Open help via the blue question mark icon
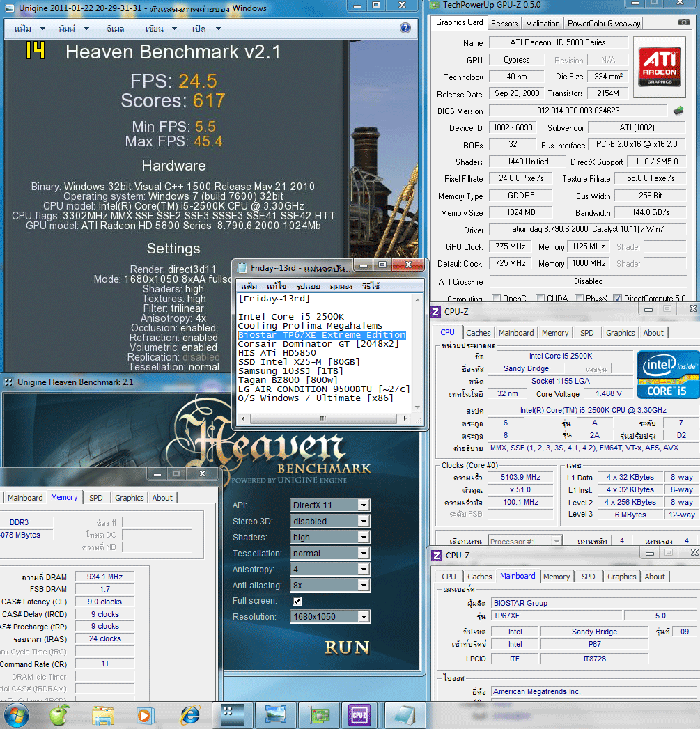Image resolution: width=700 pixels, height=729 pixels. [x=405, y=28]
